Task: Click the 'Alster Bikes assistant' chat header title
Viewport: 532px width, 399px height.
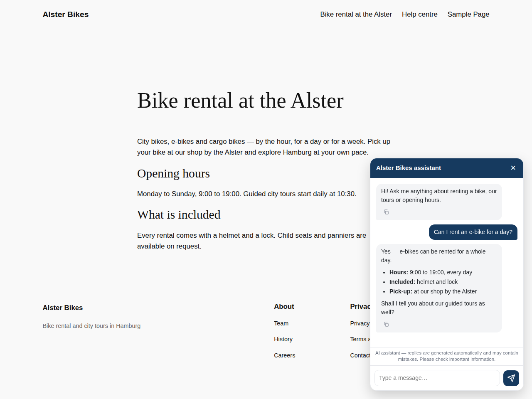Action: point(409,168)
